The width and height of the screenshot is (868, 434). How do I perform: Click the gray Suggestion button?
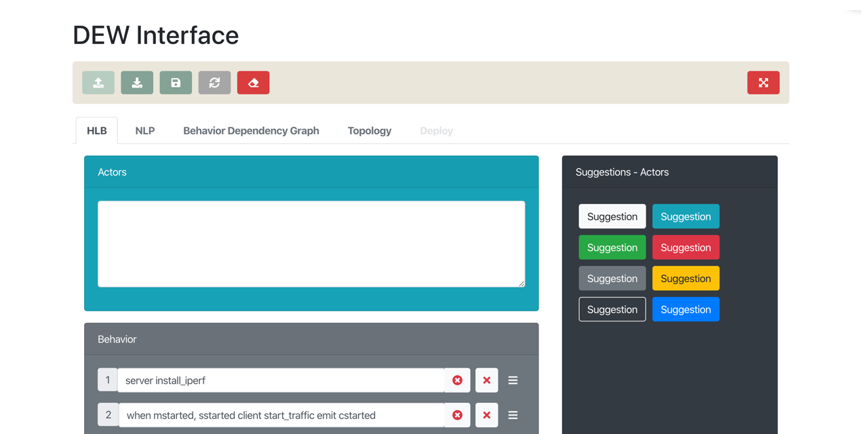tap(612, 279)
